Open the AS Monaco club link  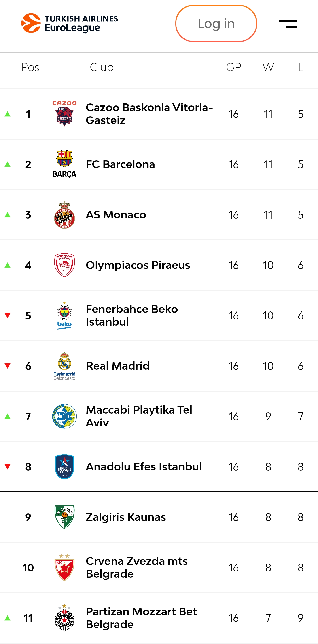(x=116, y=215)
